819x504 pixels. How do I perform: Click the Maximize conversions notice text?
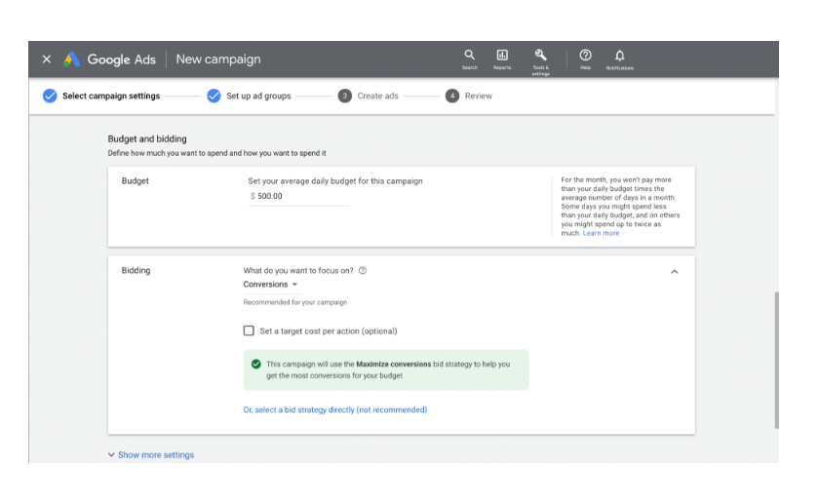point(388,369)
